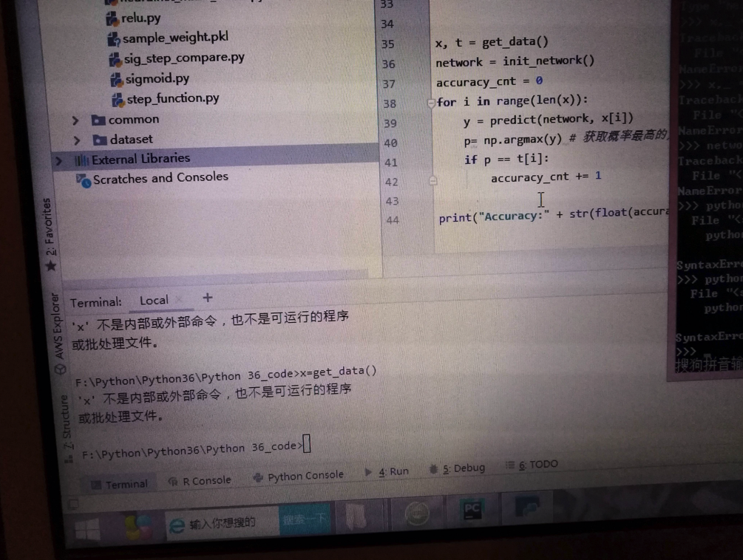Image resolution: width=743 pixels, height=560 pixels.
Task: Click the Debug bug icon
Action: coord(433,469)
